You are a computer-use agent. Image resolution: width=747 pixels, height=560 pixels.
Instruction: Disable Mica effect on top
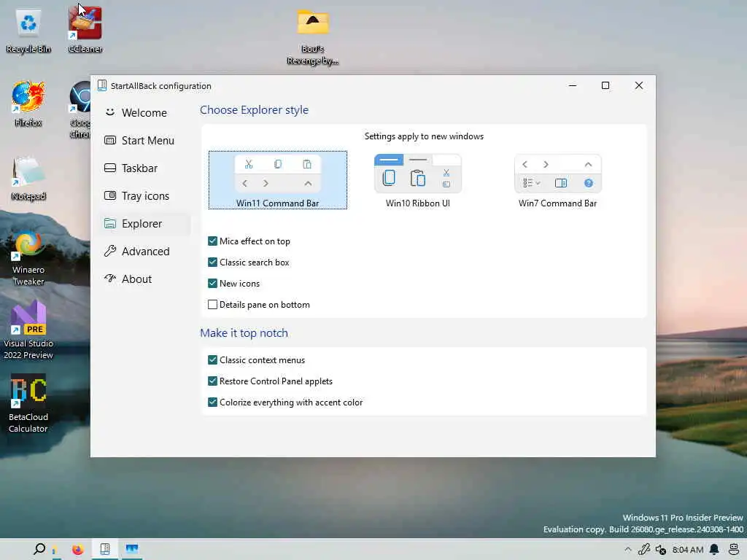click(x=212, y=241)
